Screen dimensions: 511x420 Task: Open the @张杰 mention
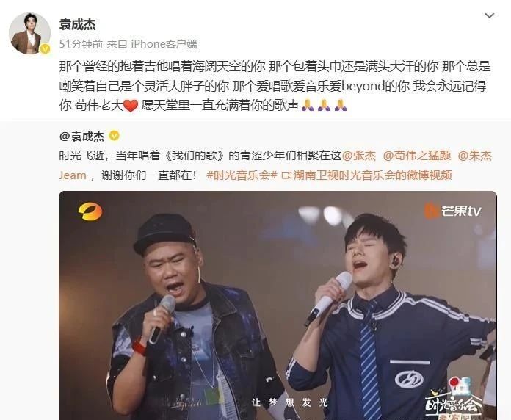(358, 156)
